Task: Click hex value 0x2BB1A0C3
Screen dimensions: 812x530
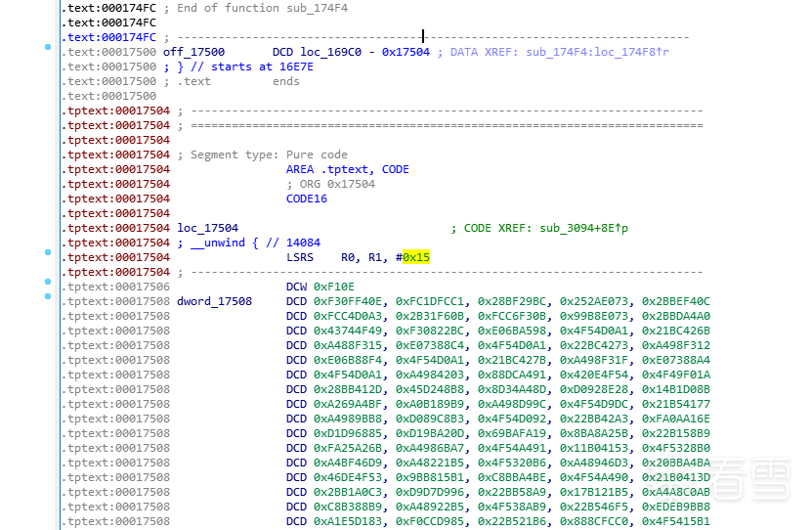Action: click(348, 492)
